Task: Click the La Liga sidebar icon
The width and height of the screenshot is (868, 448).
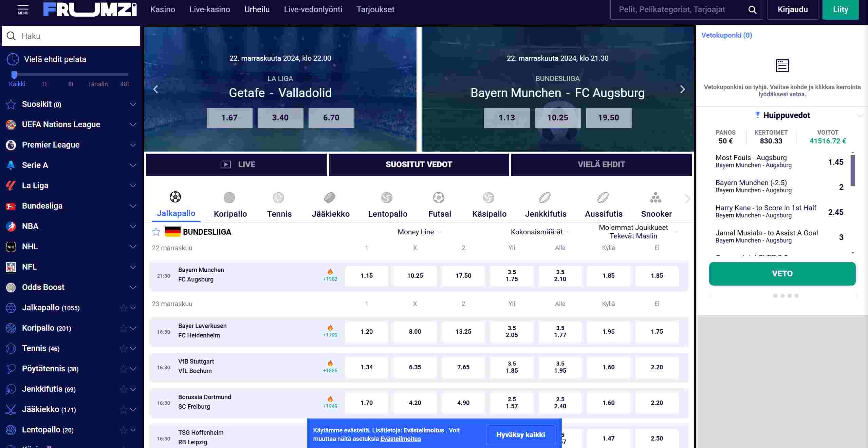Action: point(11,186)
